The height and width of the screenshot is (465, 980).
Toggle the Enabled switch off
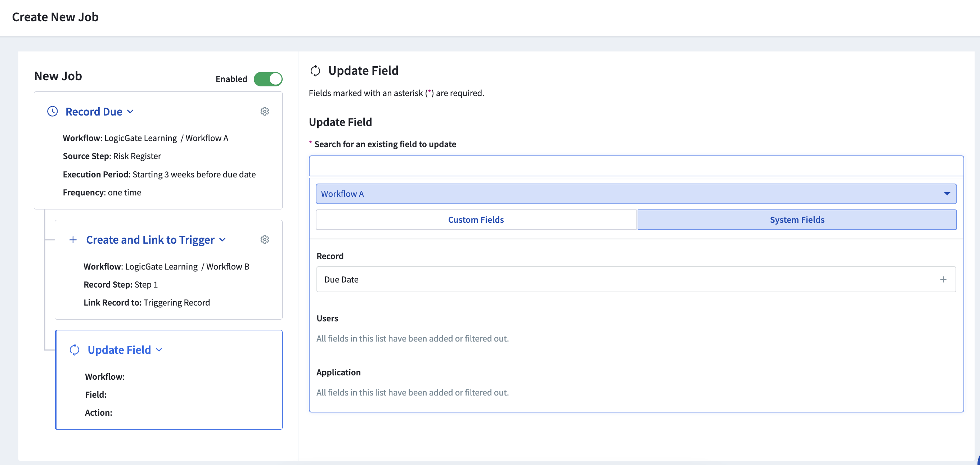tap(268, 79)
